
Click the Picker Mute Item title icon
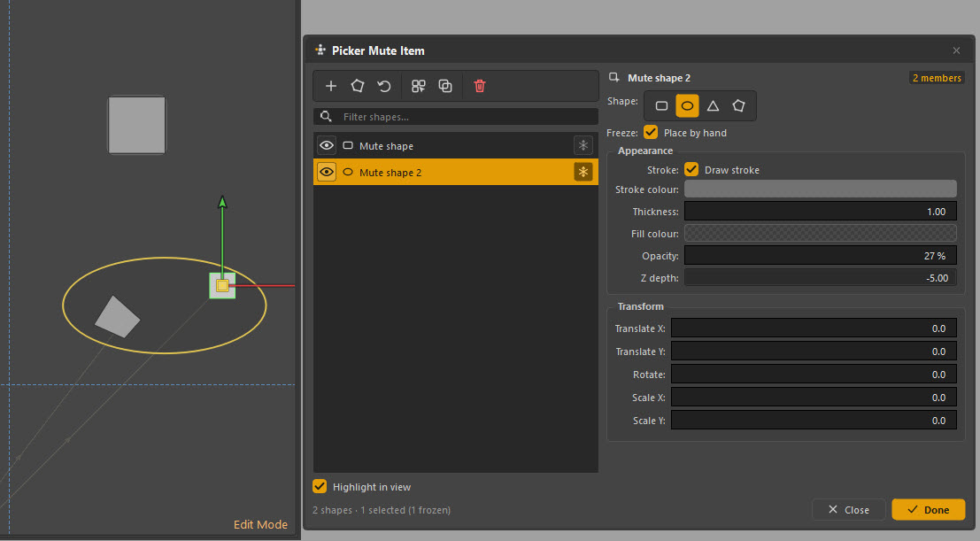coord(320,50)
